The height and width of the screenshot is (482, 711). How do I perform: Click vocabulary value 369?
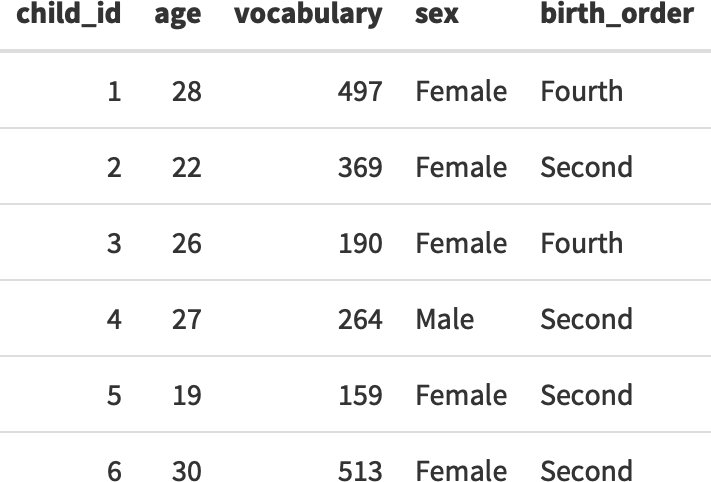[360, 167]
